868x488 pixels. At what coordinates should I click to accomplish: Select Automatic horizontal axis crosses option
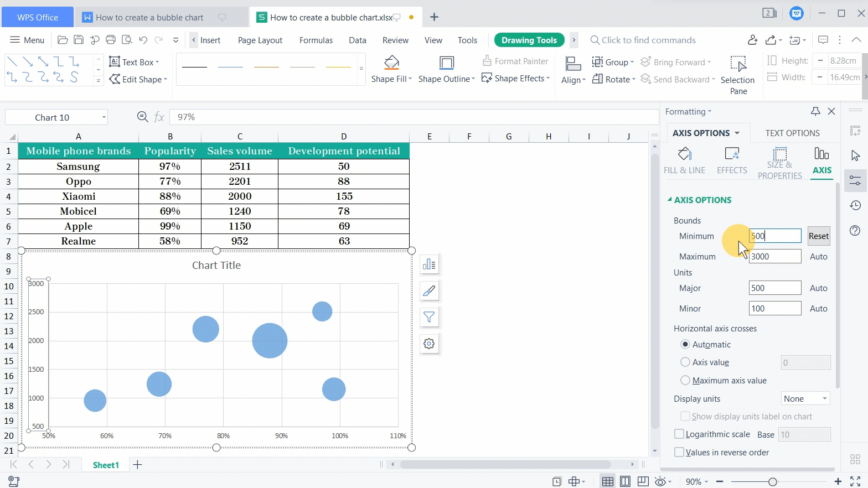685,344
